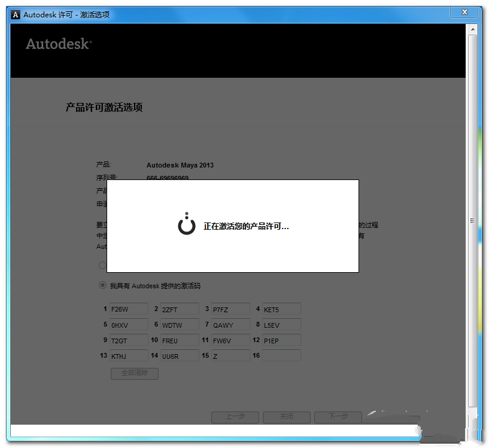Screen dimensions: 489x448
Task: Click activation code field 2 with 2ZFT
Action: click(x=180, y=309)
